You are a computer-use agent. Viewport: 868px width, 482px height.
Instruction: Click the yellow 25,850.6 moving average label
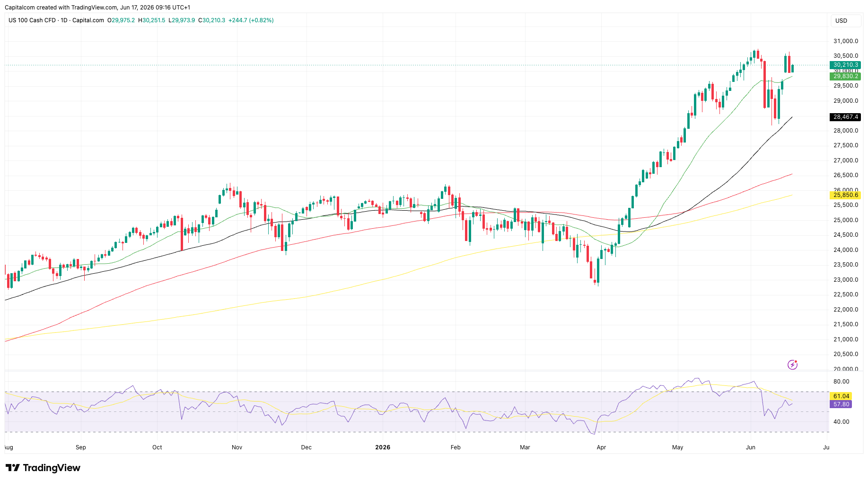tap(845, 195)
